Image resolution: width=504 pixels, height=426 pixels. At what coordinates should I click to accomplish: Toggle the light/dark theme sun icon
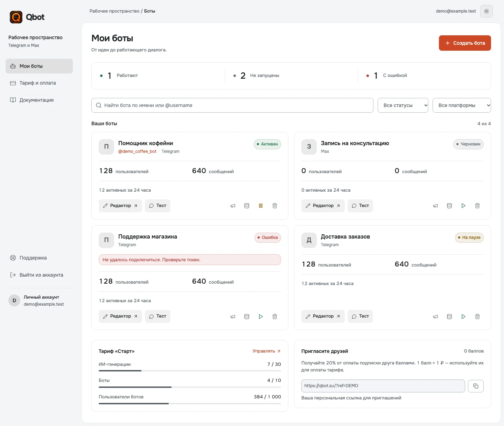pyautogui.click(x=486, y=11)
